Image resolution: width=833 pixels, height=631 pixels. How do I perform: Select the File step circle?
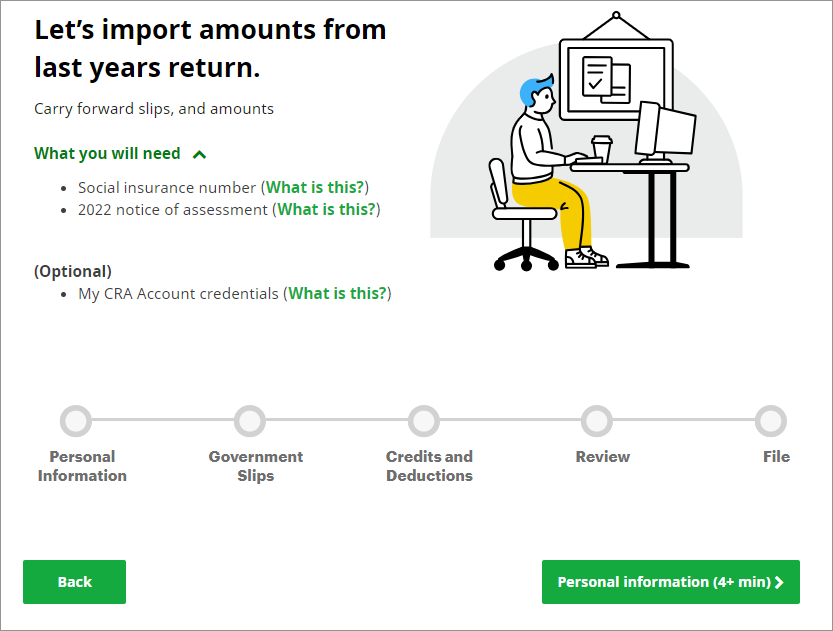point(771,421)
